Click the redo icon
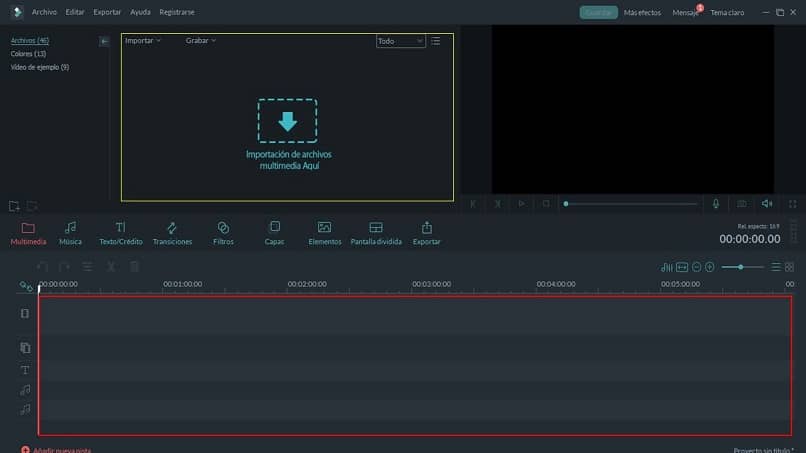Viewport: 806px width, 453px height. [64, 266]
